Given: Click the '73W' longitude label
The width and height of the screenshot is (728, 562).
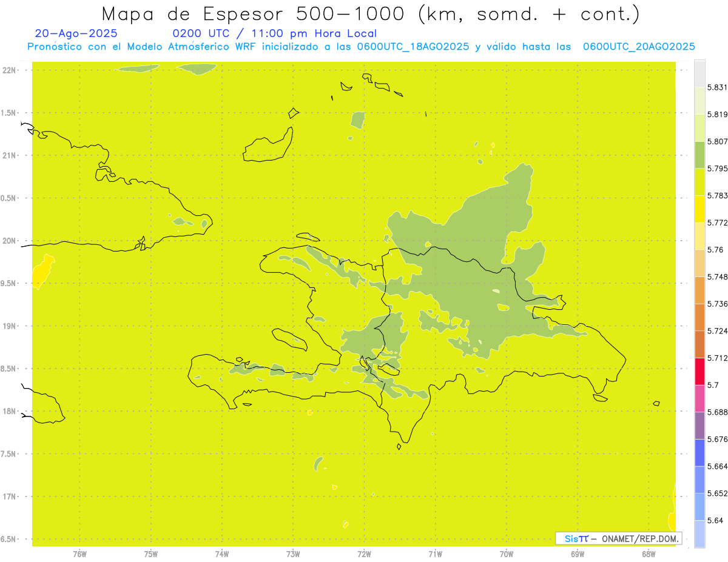Looking at the screenshot, I should pos(293,554).
